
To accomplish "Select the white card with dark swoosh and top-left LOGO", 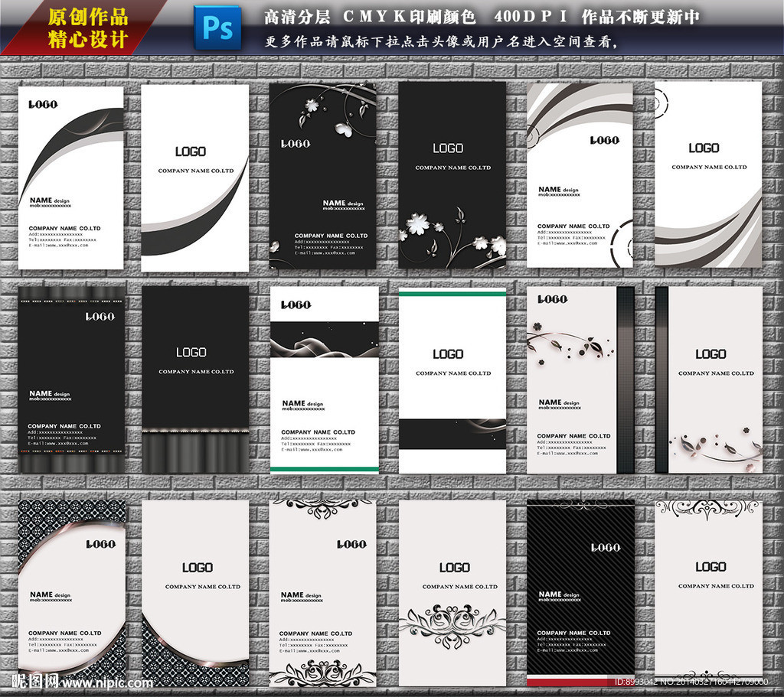I will 71,178.
